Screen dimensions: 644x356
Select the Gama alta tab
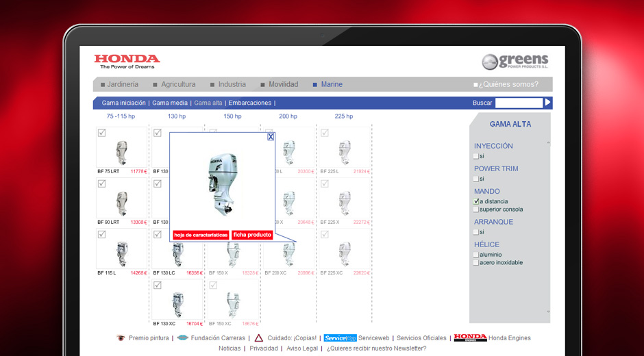[x=208, y=103]
